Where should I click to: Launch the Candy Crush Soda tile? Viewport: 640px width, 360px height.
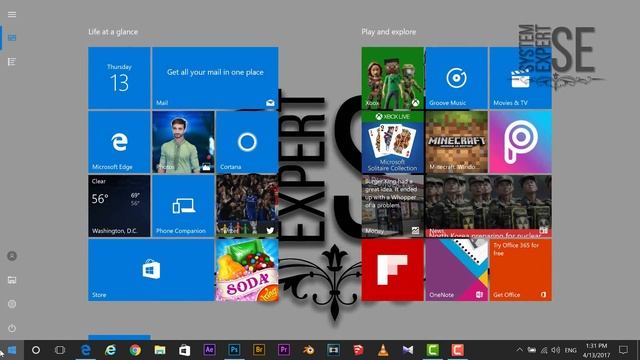[x=247, y=270]
